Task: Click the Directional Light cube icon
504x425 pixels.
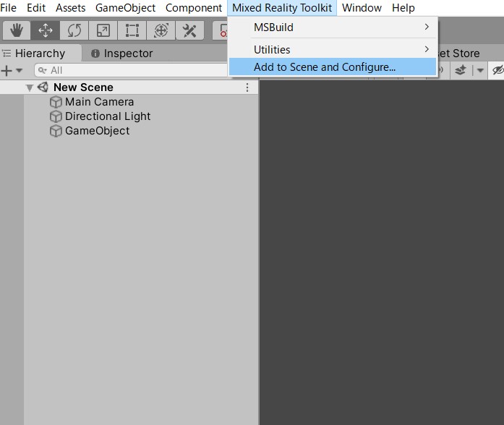Action: (56, 116)
